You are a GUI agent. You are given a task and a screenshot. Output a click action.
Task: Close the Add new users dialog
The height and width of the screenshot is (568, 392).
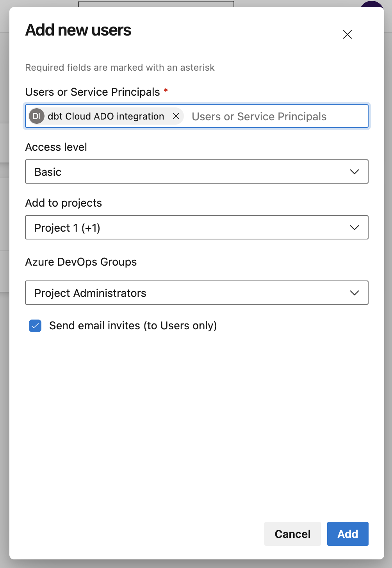[347, 34]
